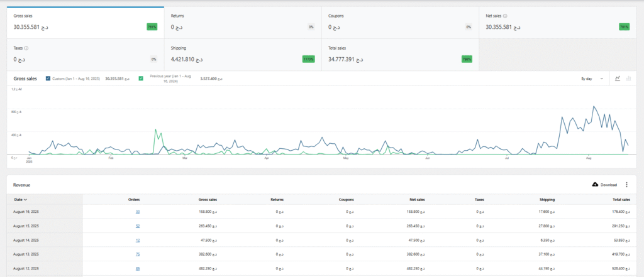Sort table by Date column
Viewport: 644px width, 277px height.
click(21, 199)
